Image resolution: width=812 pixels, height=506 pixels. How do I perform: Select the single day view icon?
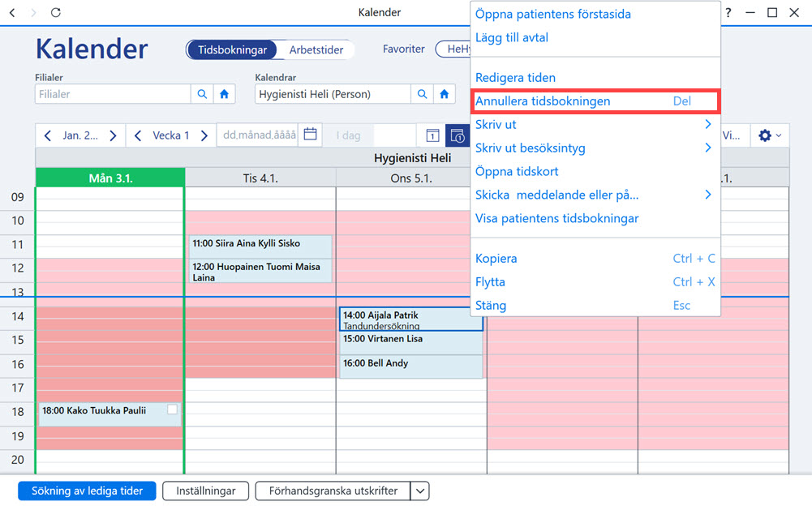coord(432,135)
